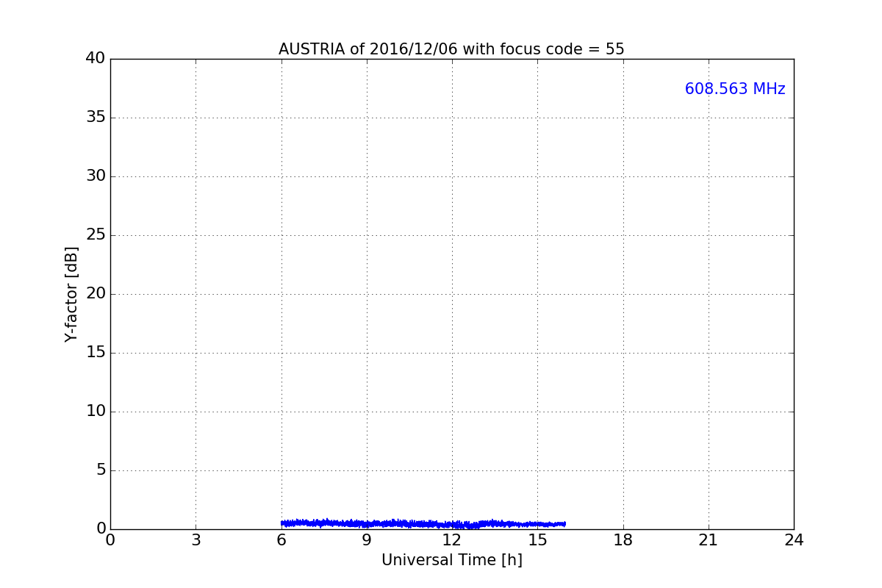This screenshot has width=882, height=588.
Task: Click the y-axis tick label '10'
Action: click(96, 411)
